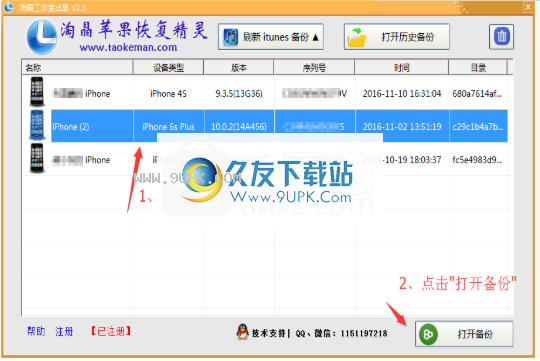Click the www.taokeman.com website link
This screenshot has height=361, width=540.
pyautogui.click(x=128, y=48)
